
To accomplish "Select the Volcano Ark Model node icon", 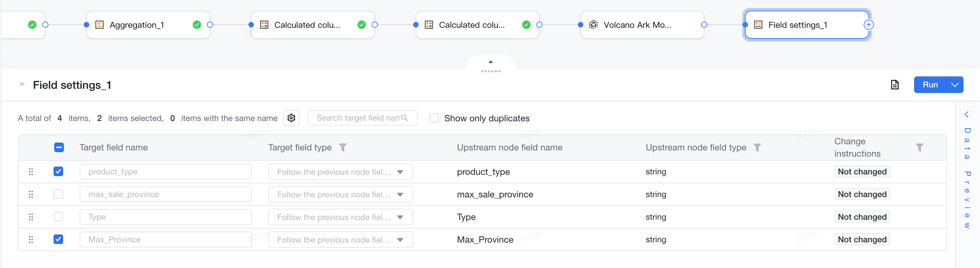I will click(x=594, y=25).
